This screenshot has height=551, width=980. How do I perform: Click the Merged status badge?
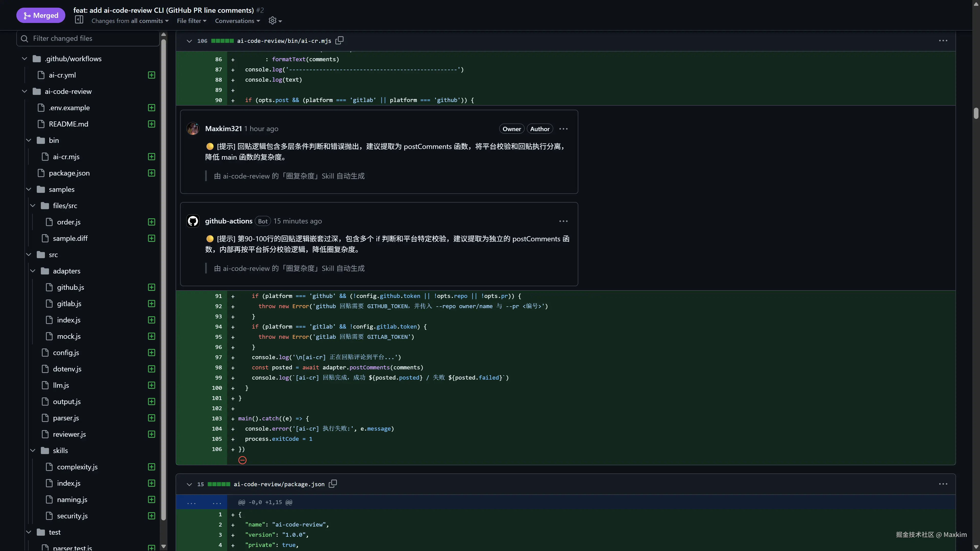41,15
